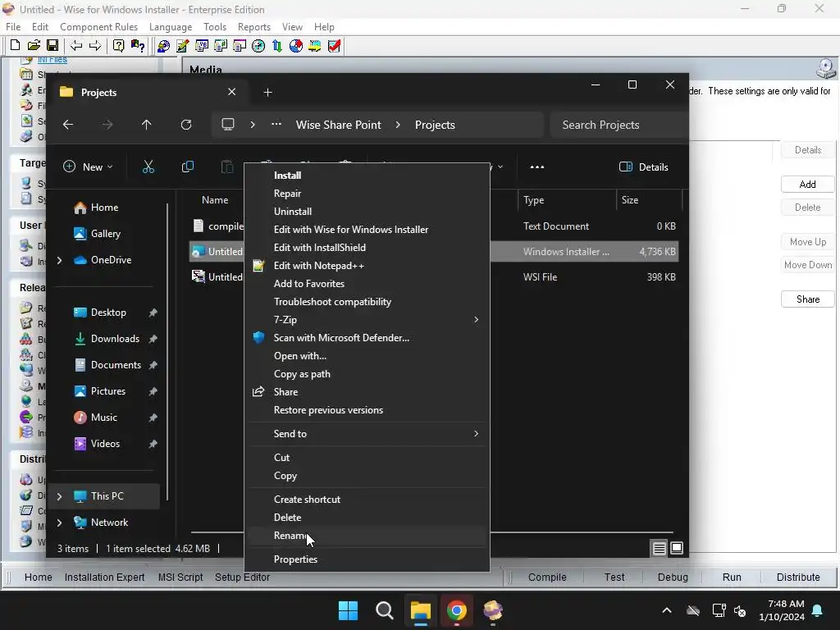Image resolution: width=840 pixels, height=630 pixels.
Task: Open See more ellipsis in File Explorer toolbar
Action: click(x=536, y=167)
